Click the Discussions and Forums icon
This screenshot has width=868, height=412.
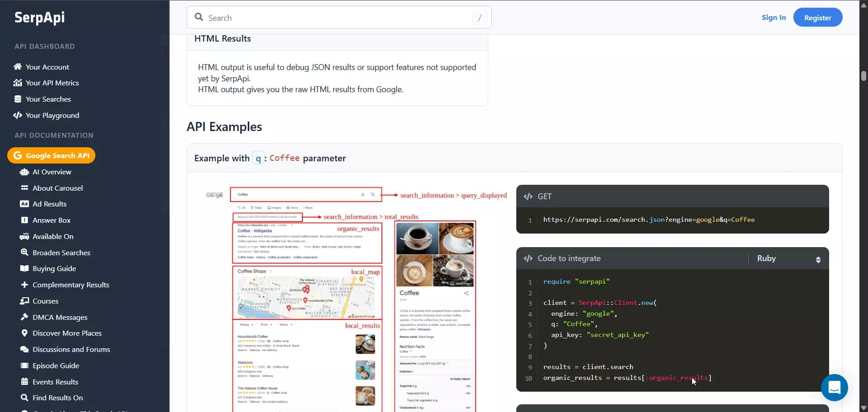[x=24, y=349]
